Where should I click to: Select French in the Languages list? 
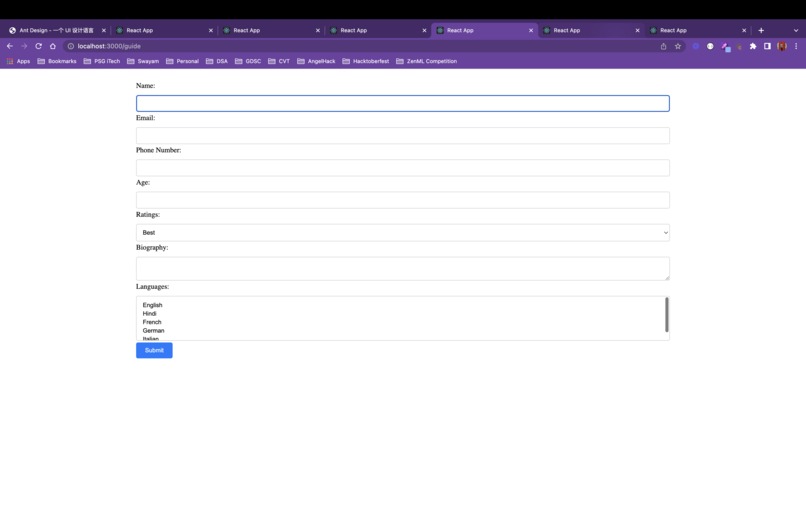click(x=152, y=322)
